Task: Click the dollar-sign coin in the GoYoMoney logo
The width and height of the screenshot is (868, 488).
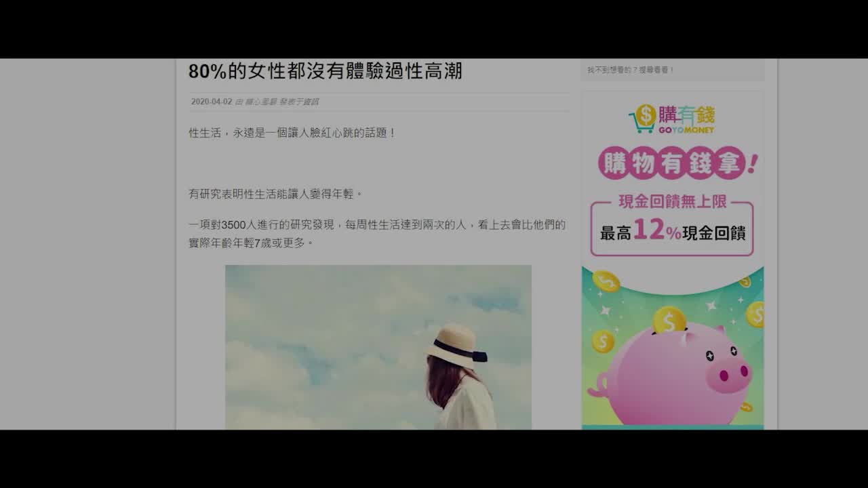Action: 646,114
